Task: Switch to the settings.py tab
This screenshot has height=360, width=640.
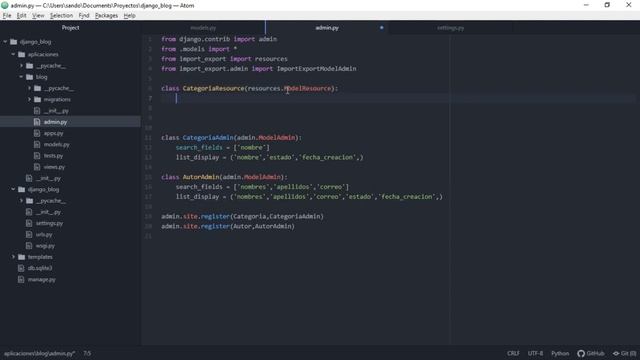Action: point(451,28)
